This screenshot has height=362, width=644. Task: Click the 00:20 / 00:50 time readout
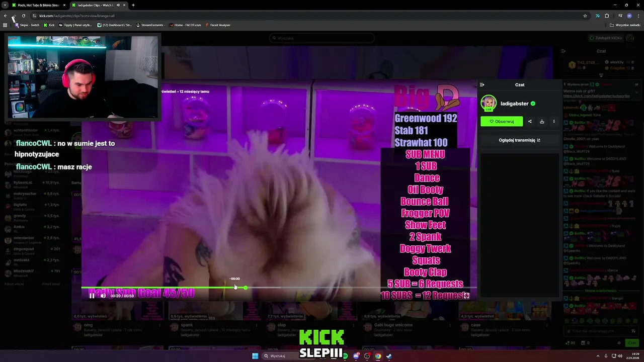[122, 296]
